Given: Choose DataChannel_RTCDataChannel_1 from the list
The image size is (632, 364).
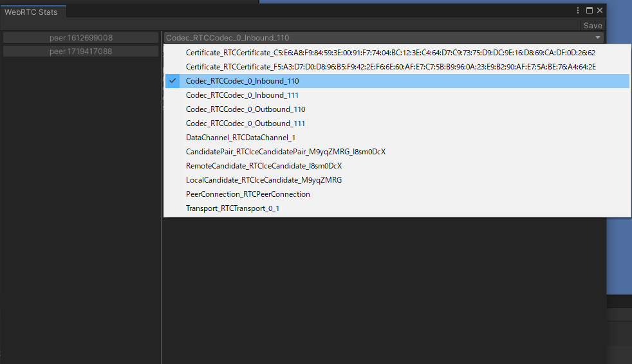Looking at the screenshot, I should pos(240,138).
